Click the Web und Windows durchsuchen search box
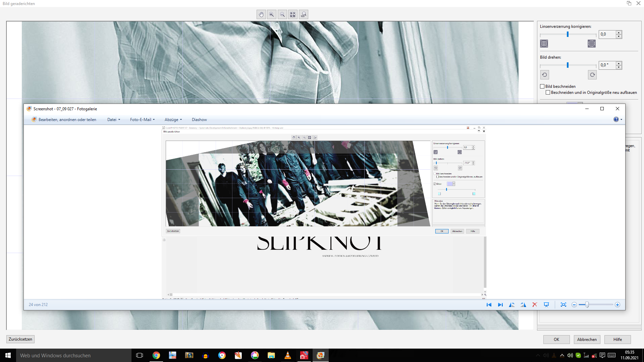644x362 pixels. click(x=74, y=355)
